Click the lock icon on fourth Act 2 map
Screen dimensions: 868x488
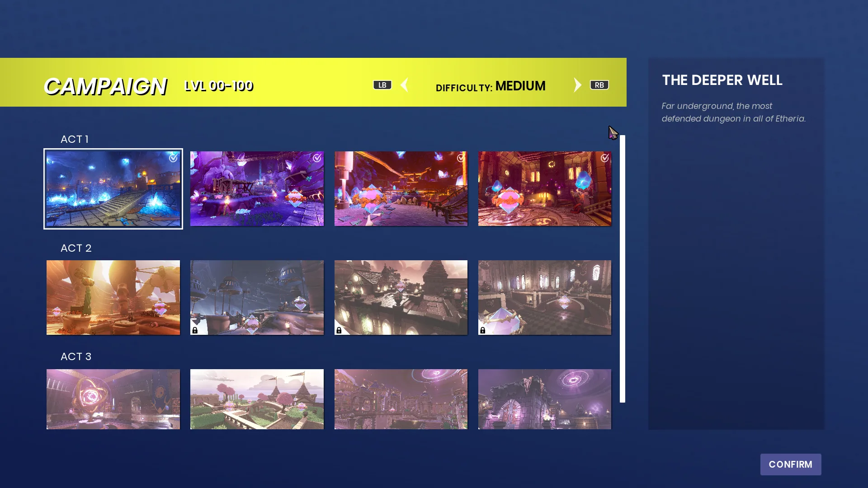(482, 330)
